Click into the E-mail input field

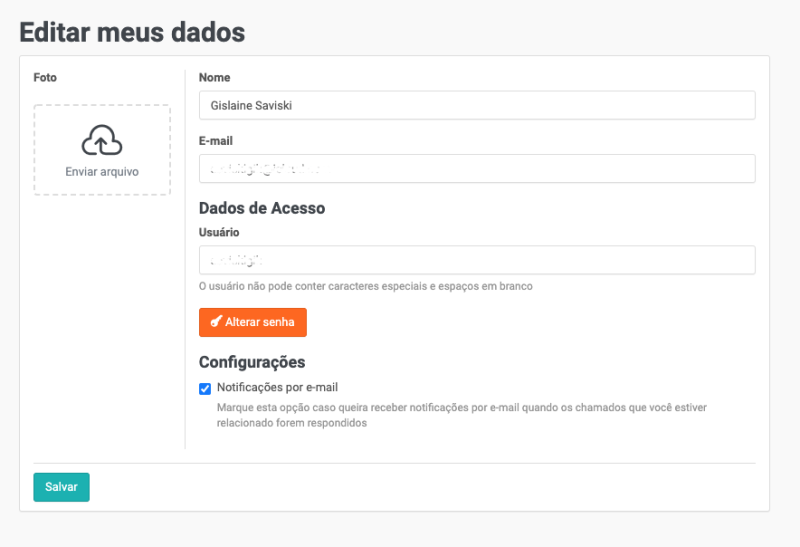pos(476,169)
